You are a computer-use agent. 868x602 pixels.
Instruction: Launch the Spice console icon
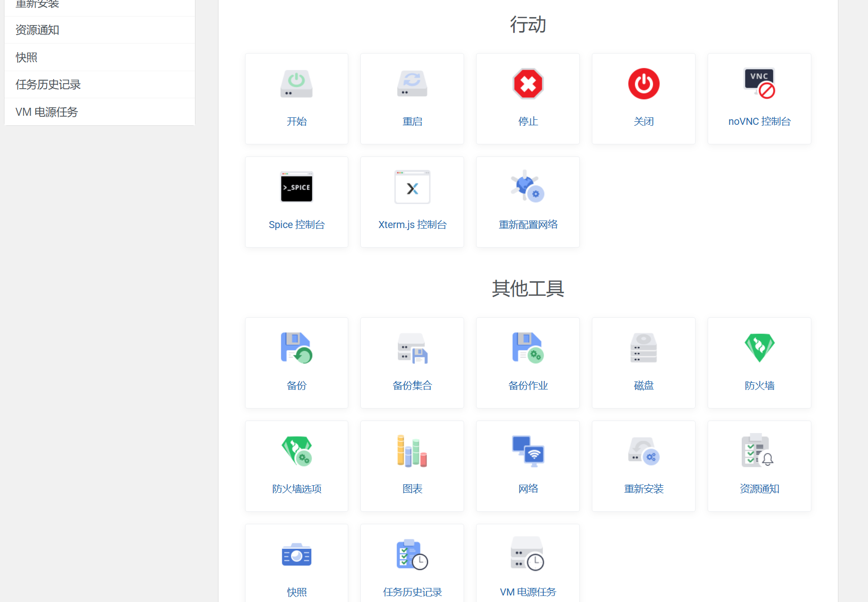[296, 187]
